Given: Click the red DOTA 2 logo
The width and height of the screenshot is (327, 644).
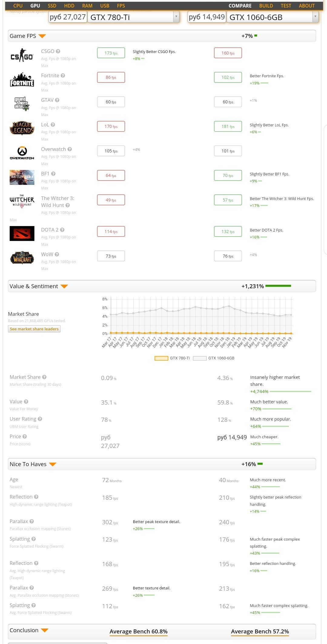Looking at the screenshot, I should coord(22,233).
